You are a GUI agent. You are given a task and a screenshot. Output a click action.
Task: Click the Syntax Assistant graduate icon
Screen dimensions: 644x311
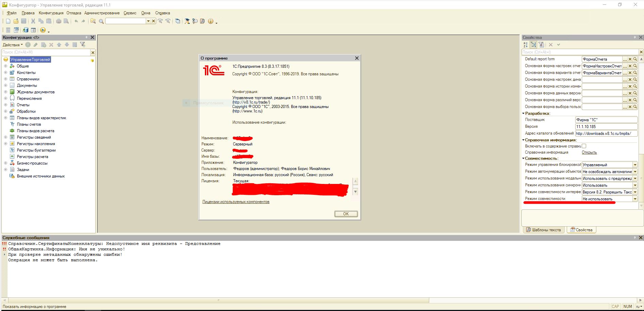[x=187, y=21]
